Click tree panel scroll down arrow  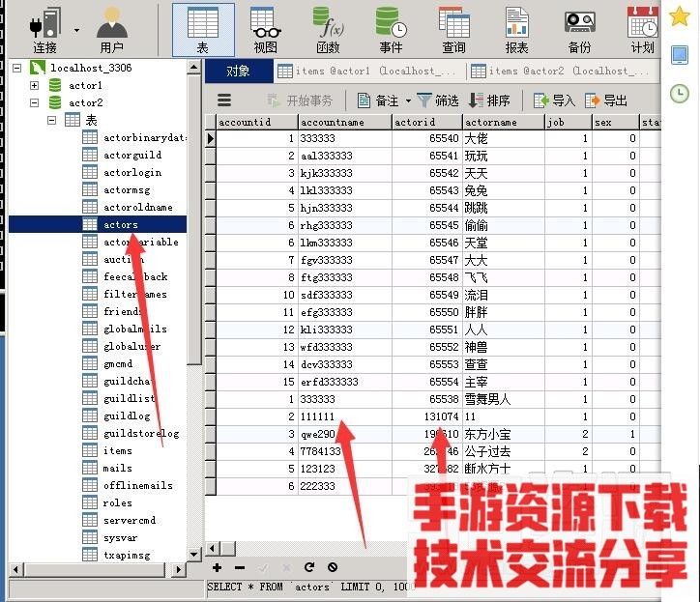click(193, 555)
